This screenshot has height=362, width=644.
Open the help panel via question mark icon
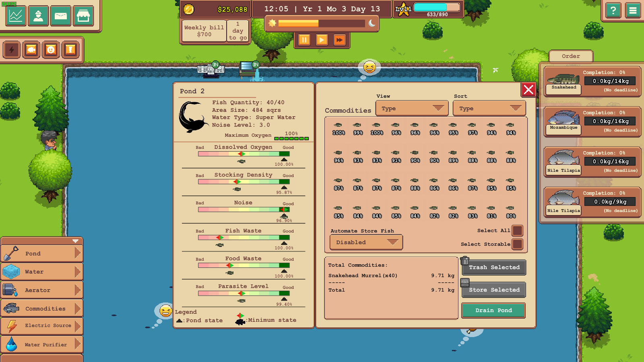[x=613, y=10]
